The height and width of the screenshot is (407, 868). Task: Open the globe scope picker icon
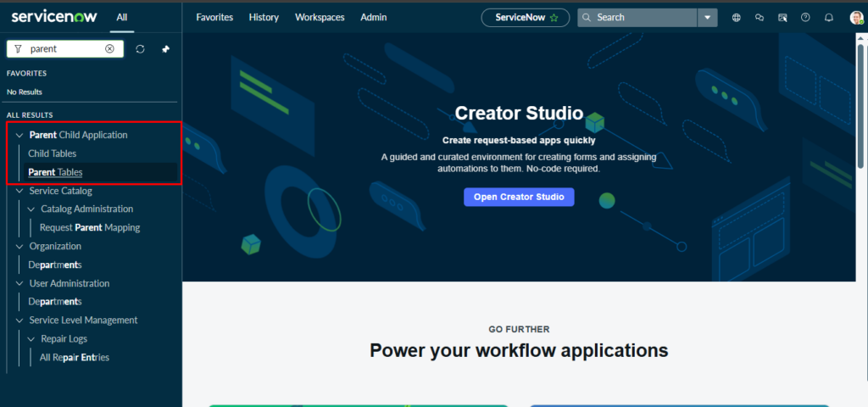(736, 17)
